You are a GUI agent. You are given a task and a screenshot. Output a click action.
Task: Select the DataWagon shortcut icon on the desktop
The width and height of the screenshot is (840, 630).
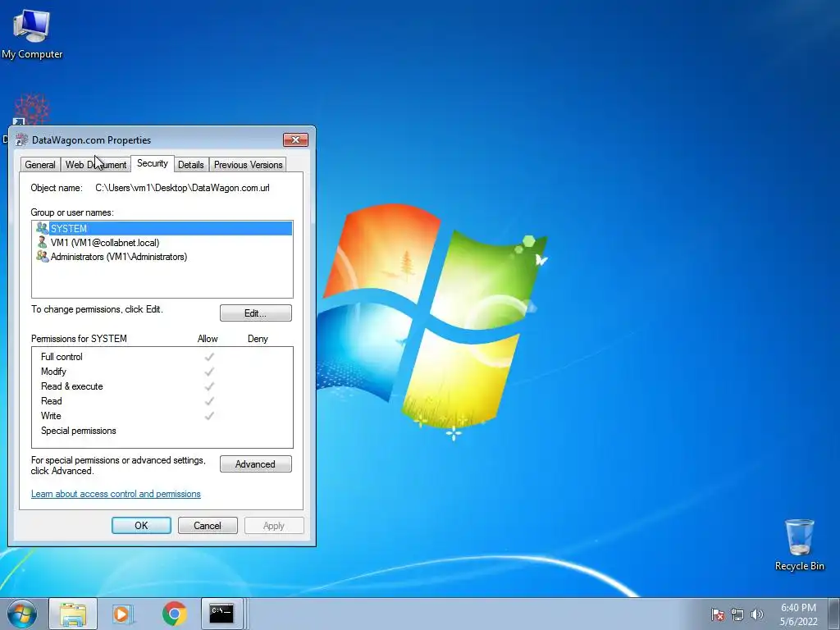[x=32, y=110]
